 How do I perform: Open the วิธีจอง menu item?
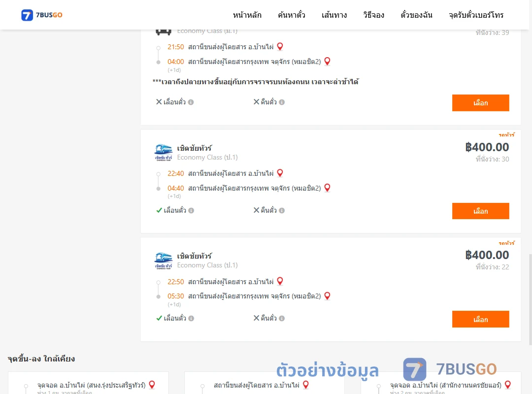[x=373, y=15]
